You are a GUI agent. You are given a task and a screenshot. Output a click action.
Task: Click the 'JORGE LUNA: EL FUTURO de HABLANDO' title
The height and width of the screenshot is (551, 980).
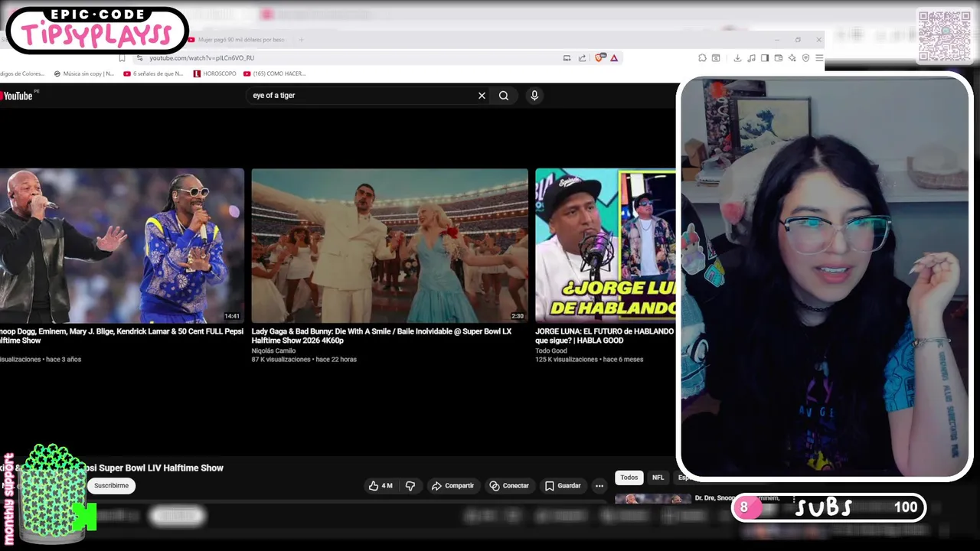pyautogui.click(x=605, y=336)
